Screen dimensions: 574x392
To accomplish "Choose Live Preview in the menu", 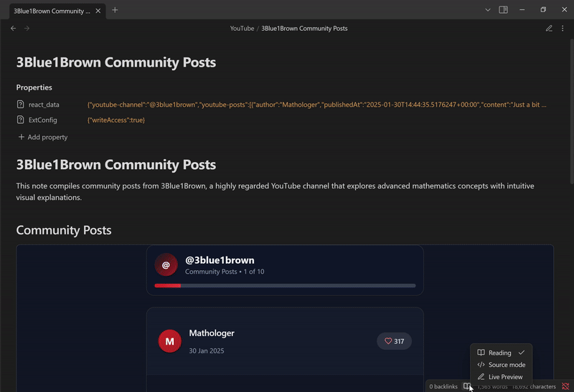I will tap(501, 377).
